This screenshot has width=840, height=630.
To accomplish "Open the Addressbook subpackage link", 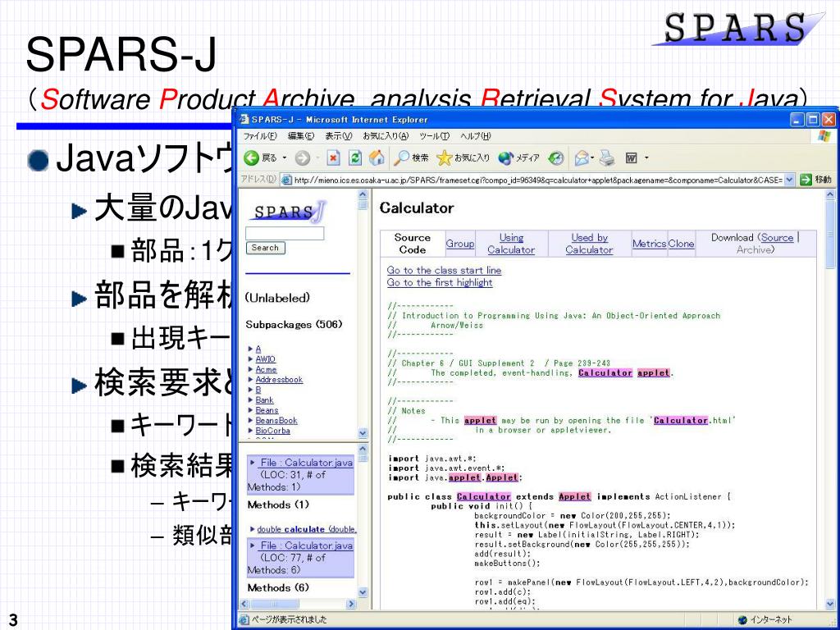I will pyautogui.click(x=279, y=379).
